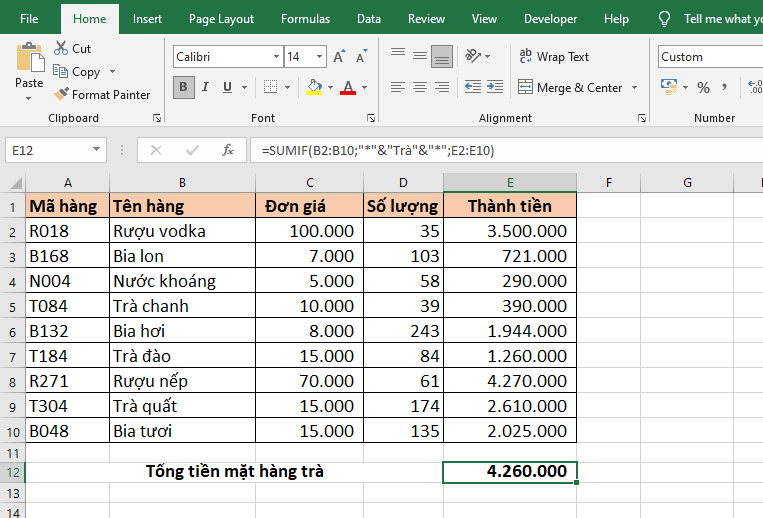Toggle Wrap Text option
The height and width of the screenshot is (518, 763).
click(x=553, y=57)
